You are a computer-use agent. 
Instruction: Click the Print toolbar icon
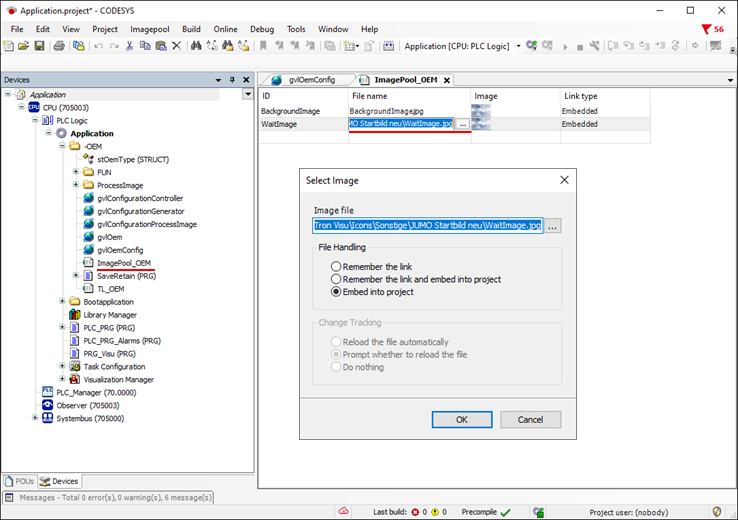(x=57, y=46)
